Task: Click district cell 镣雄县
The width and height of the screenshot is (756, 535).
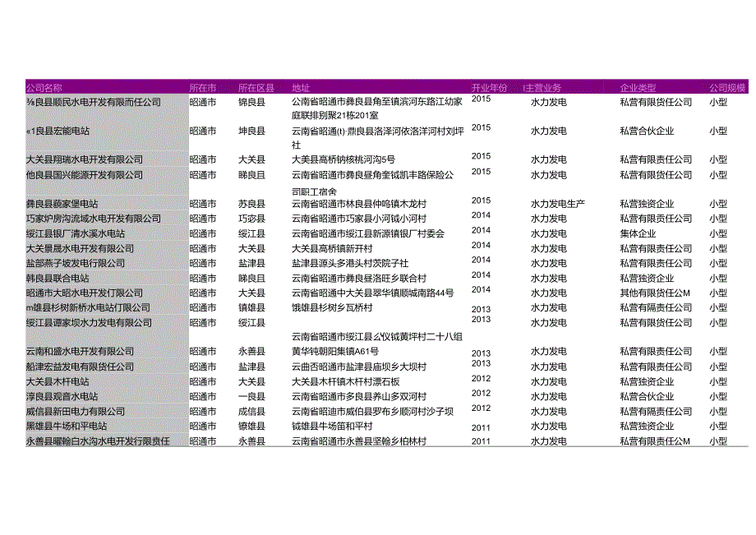Action: [x=251, y=426]
